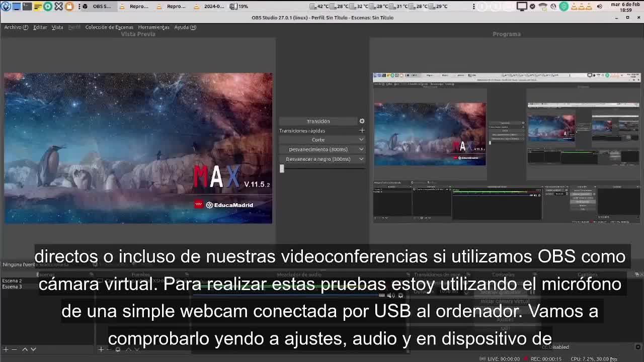
Task: Apply Desvanecer a negro (300ms) transition
Action: tap(318, 159)
